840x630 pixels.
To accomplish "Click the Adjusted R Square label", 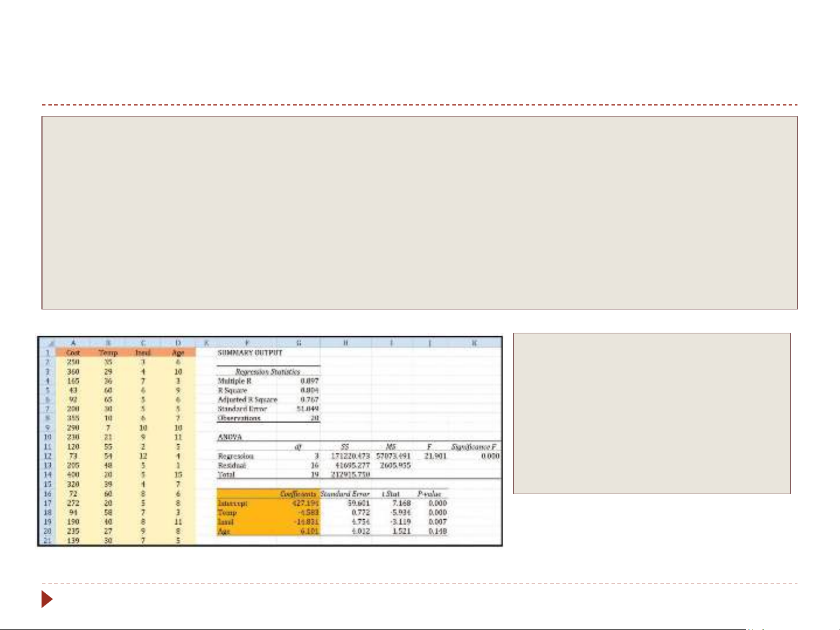I will [247, 400].
